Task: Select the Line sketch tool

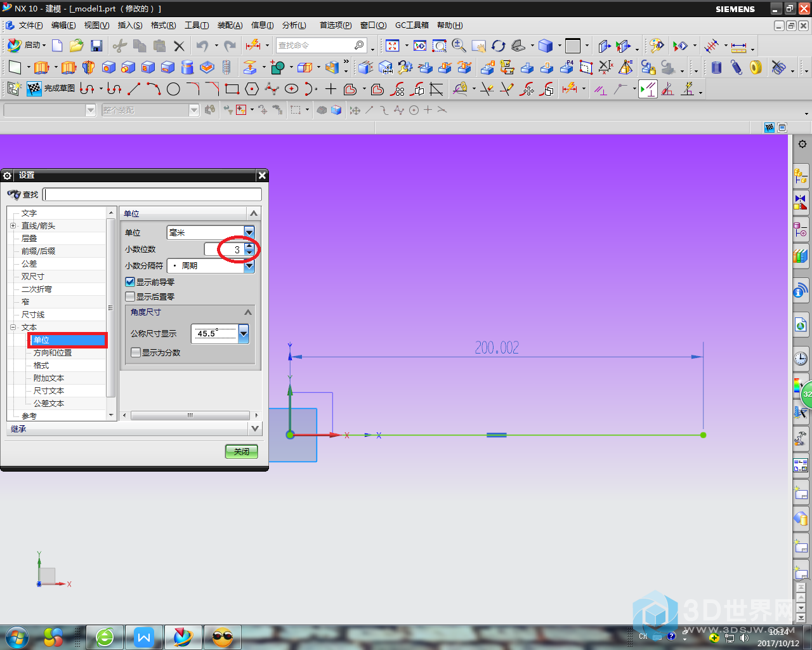Action: (x=134, y=89)
